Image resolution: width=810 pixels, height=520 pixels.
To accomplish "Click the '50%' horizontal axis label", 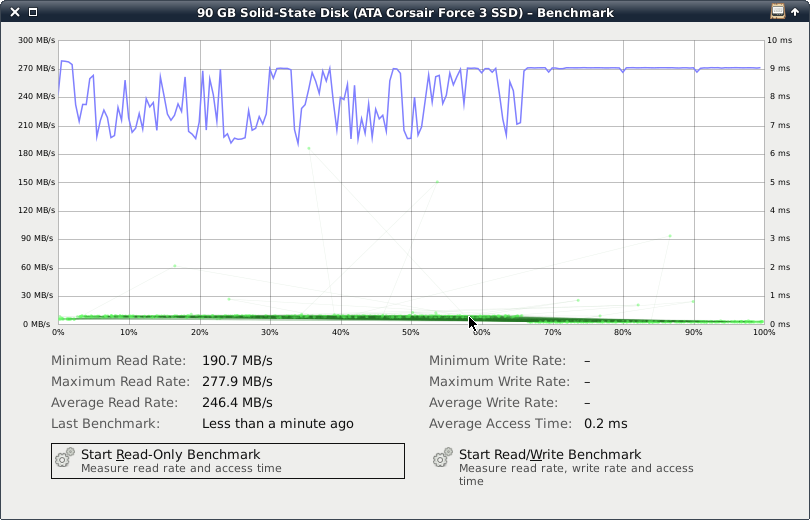I will tap(411, 333).
